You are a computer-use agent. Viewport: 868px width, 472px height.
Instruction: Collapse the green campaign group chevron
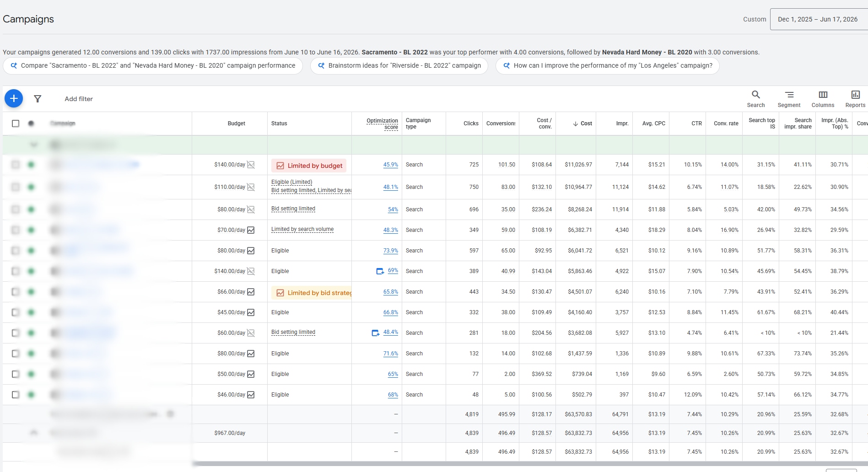(x=33, y=145)
